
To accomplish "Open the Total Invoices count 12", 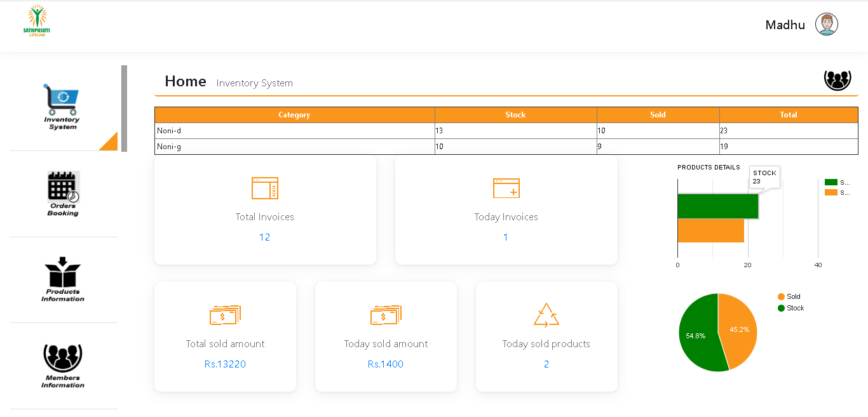I will point(264,237).
